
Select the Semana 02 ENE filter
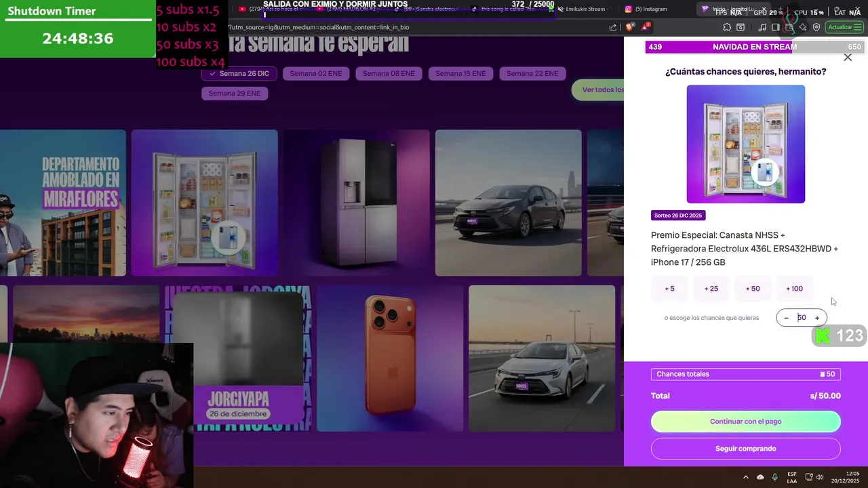coord(315,73)
